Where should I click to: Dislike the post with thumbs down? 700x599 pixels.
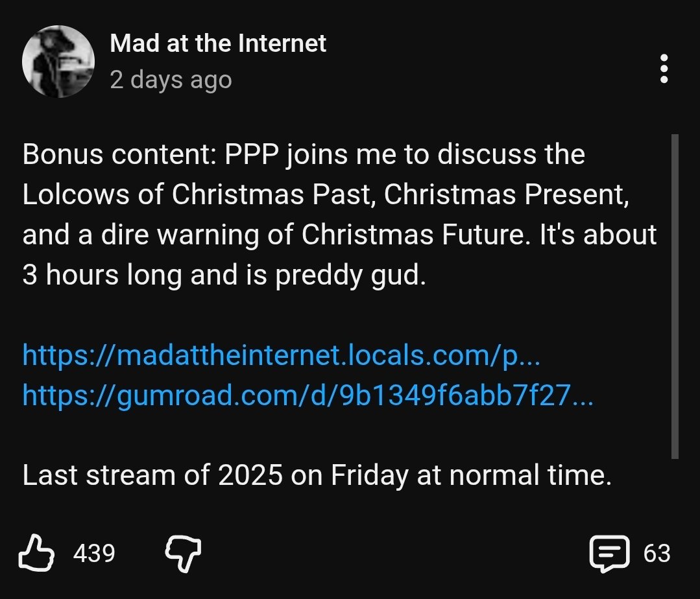[183, 553]
